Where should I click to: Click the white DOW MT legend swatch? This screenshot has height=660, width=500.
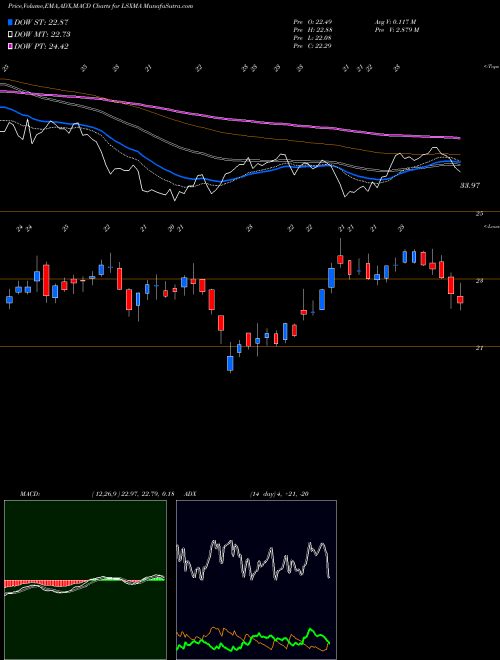point(10,35)
